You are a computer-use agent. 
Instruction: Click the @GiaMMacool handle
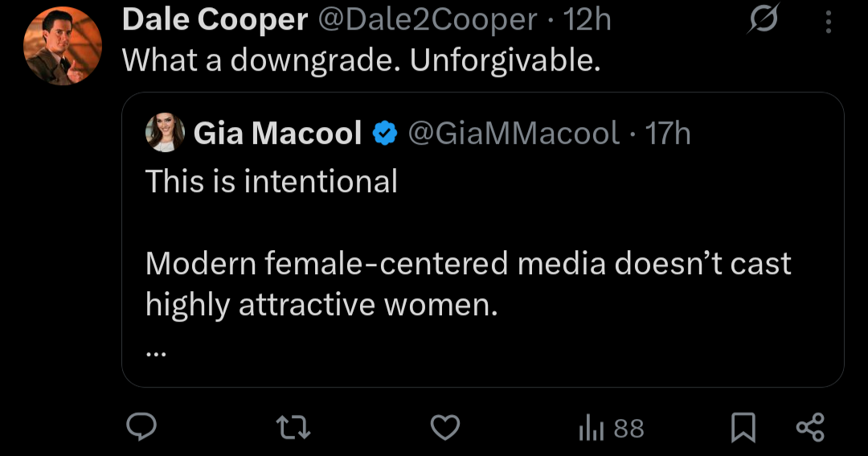[x=514, y=133]
